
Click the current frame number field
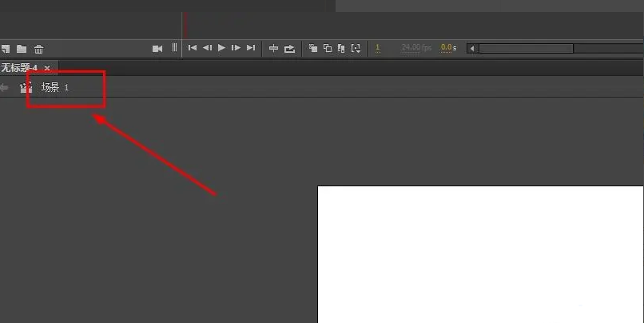pyautogui.click(x=378, y=48)
